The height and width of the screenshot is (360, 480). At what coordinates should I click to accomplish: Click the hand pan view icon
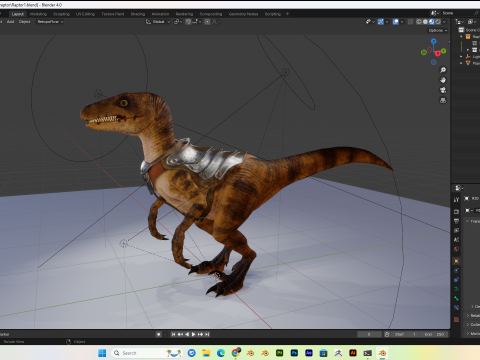coord(443,80)
